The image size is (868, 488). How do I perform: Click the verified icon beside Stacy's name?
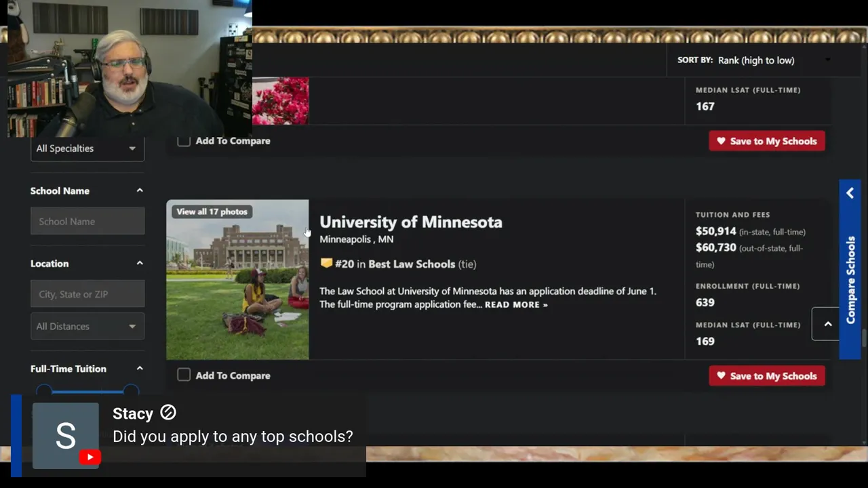point(168,412)
